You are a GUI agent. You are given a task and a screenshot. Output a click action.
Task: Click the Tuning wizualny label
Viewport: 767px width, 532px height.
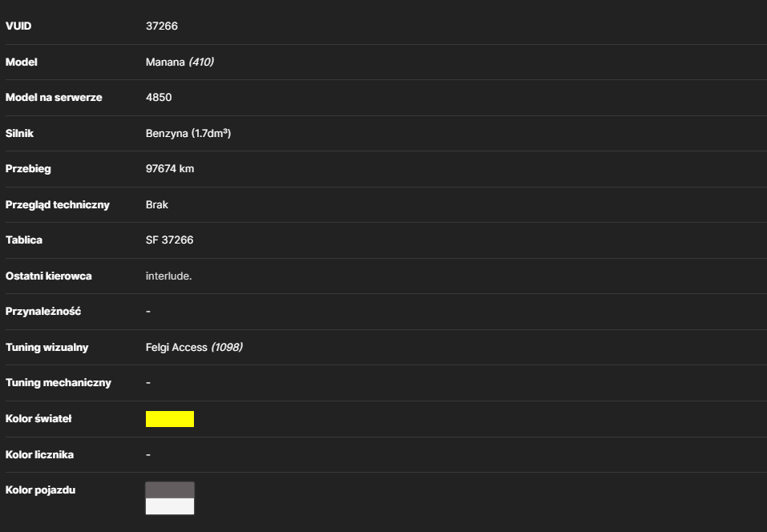point(47,348)
